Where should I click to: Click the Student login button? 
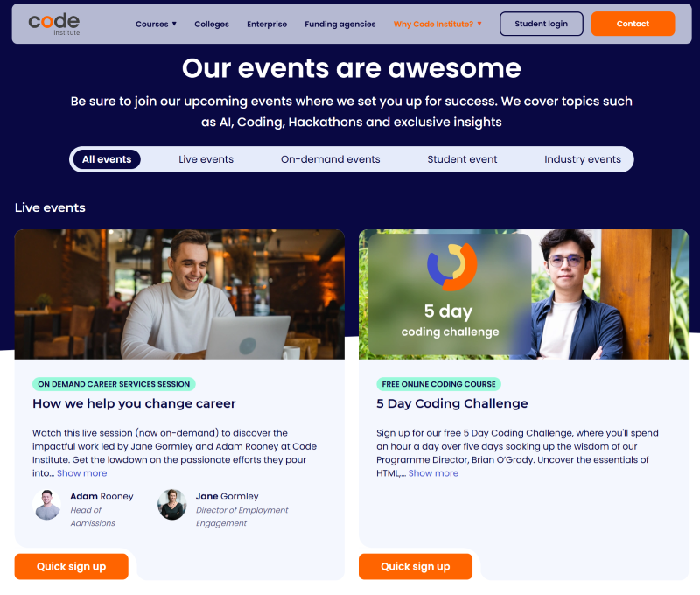point(541,24)
